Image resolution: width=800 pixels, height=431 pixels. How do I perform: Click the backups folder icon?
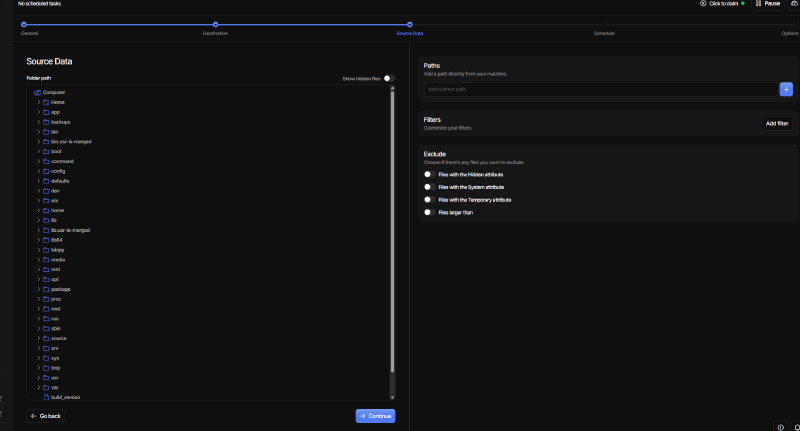click(46, 122)
